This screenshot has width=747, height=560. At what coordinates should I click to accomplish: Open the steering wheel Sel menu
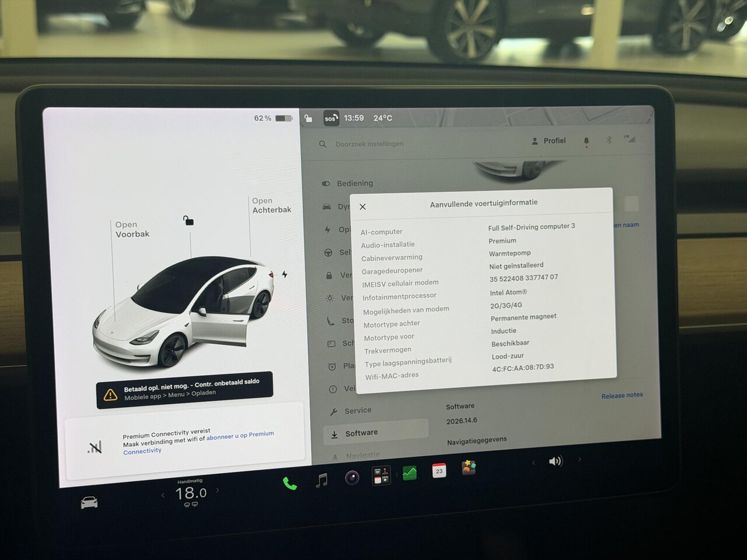[337, 253]
